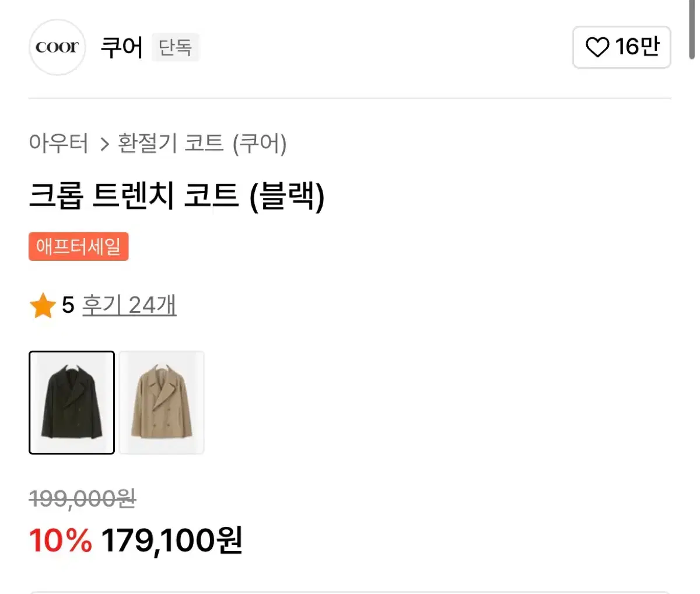
Task: Open the 환절기 코트 (쿠어) category
Action: coord(202,143)
